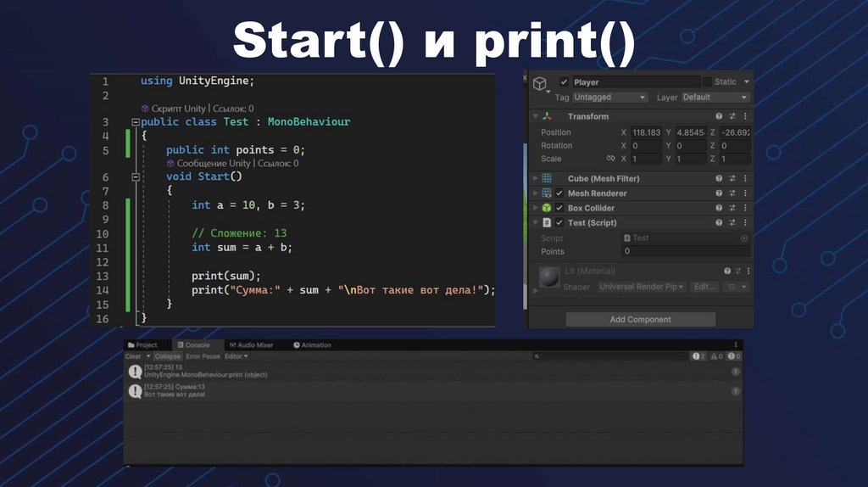Open Transform component preset settings icon
This screenshot has width=868, height=487.
[x=732, y=116]
